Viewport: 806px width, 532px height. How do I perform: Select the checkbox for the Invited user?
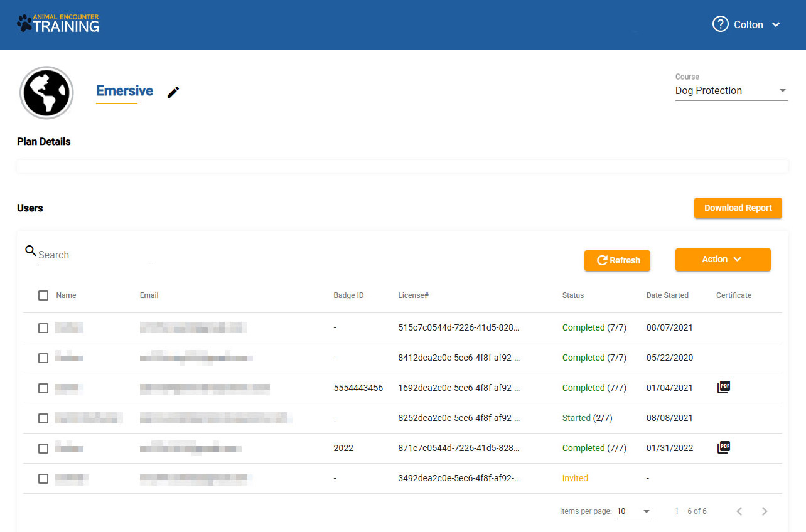(43, 479)
